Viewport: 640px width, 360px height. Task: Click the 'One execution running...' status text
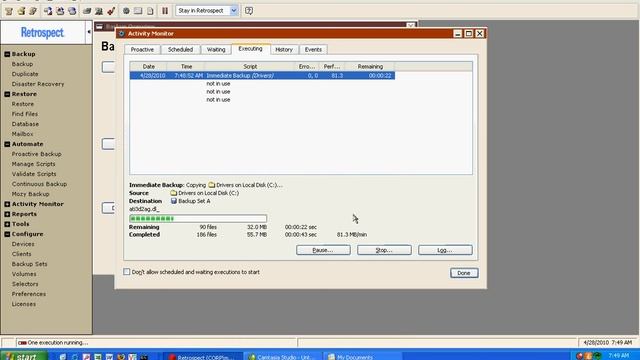pyautogui.click(x=58, y=343)
